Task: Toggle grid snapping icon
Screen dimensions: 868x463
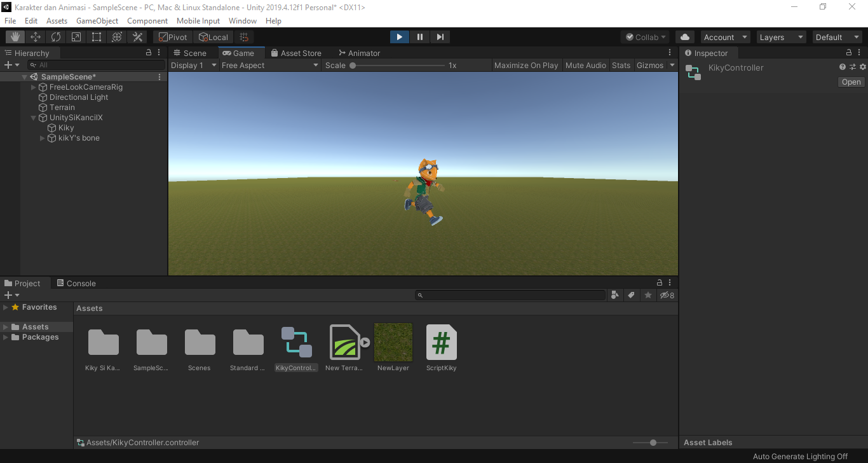Action: 244,37
